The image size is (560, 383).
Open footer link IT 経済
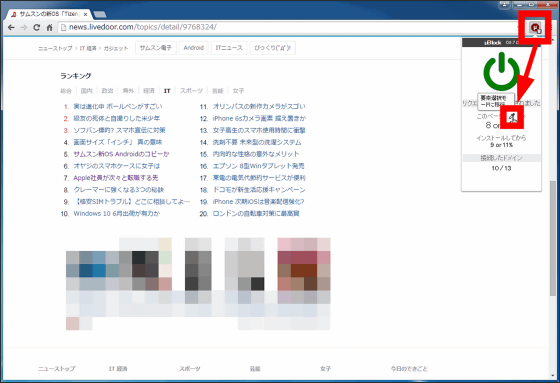[118, 369]
